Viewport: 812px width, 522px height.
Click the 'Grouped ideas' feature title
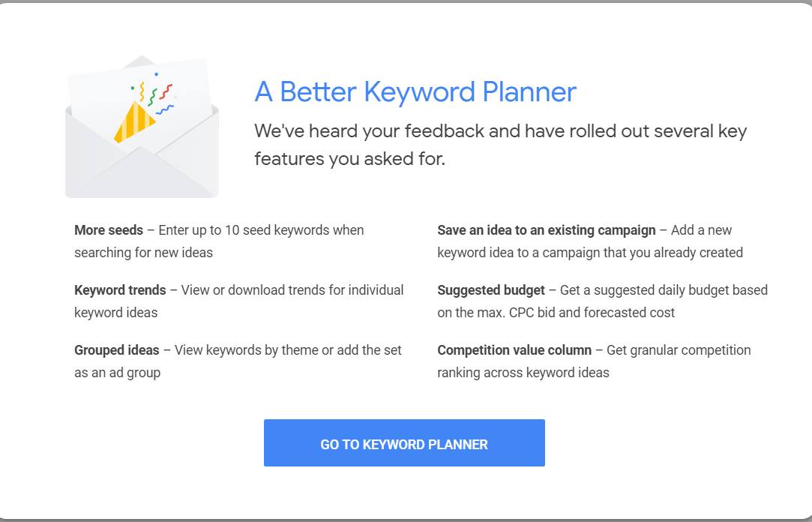117,350
